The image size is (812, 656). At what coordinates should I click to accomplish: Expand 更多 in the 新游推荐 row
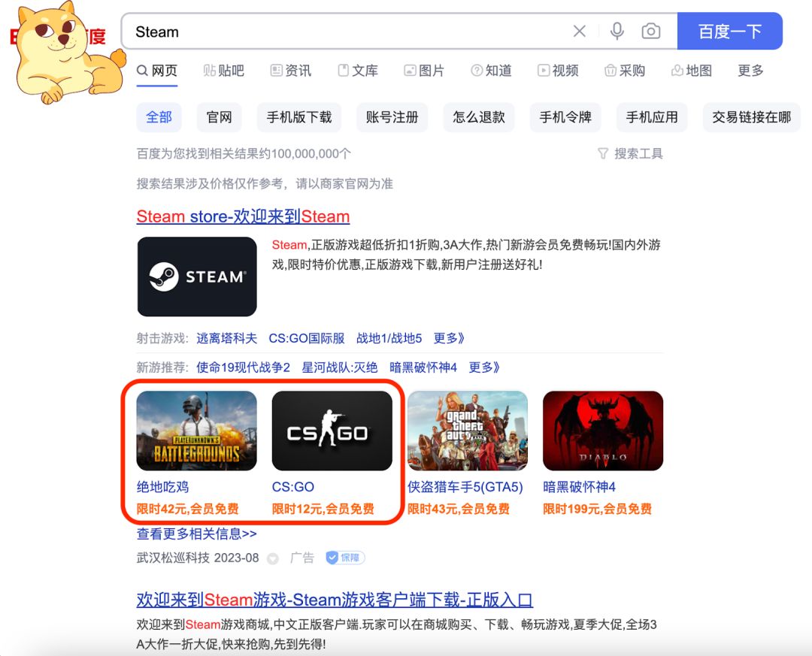484,367
